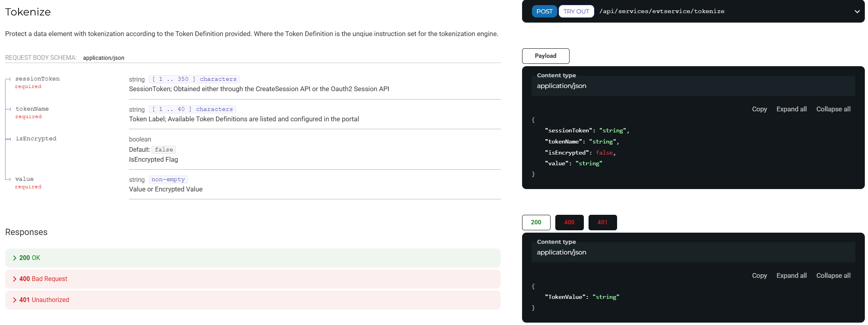Select the Payload tab
Viewport: 868px width, 325px height.
(545, 56)
